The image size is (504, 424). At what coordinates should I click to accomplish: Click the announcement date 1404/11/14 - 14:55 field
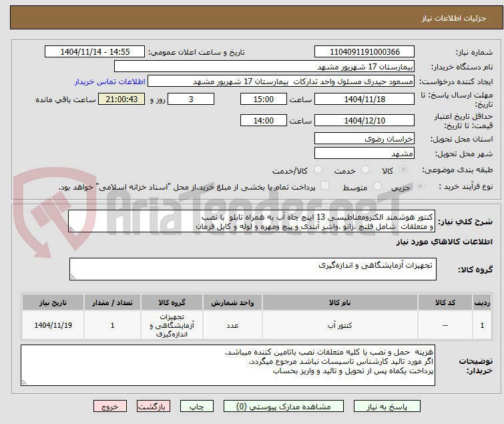95,52
